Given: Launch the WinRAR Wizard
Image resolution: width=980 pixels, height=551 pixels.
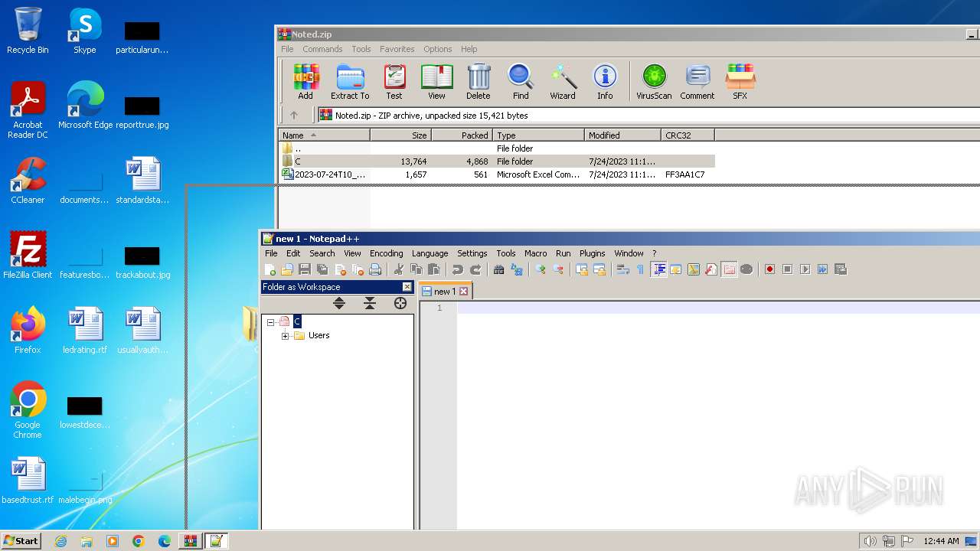Looking at the screenshot, I should (563, 82).
